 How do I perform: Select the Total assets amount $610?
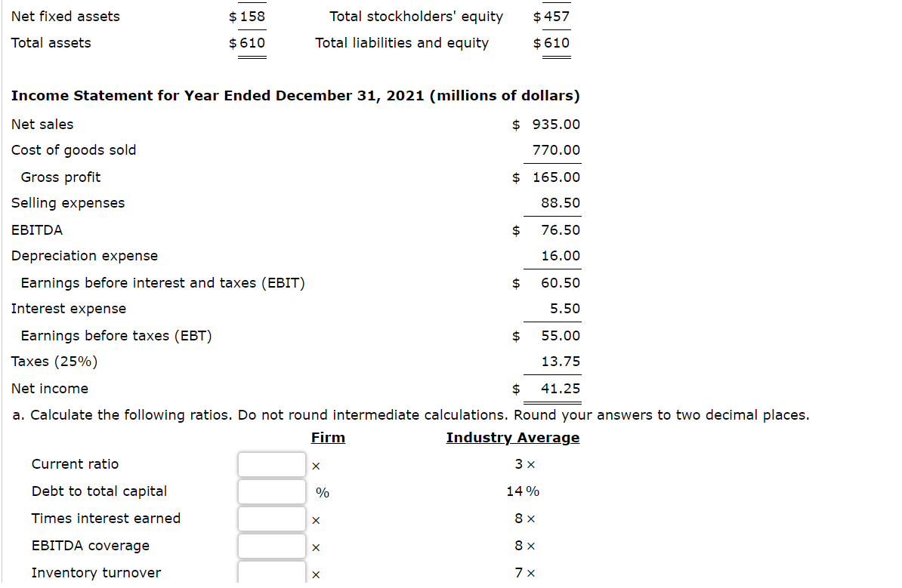click(247, 43)
